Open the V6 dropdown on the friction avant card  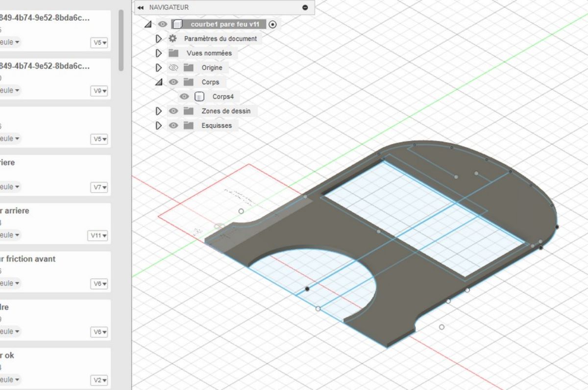pyautogui.click(x=99, y=284)
